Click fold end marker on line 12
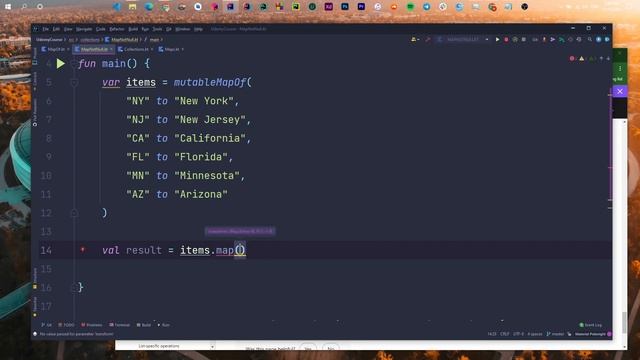The image size is (640, 360). [x=74, y=213]
